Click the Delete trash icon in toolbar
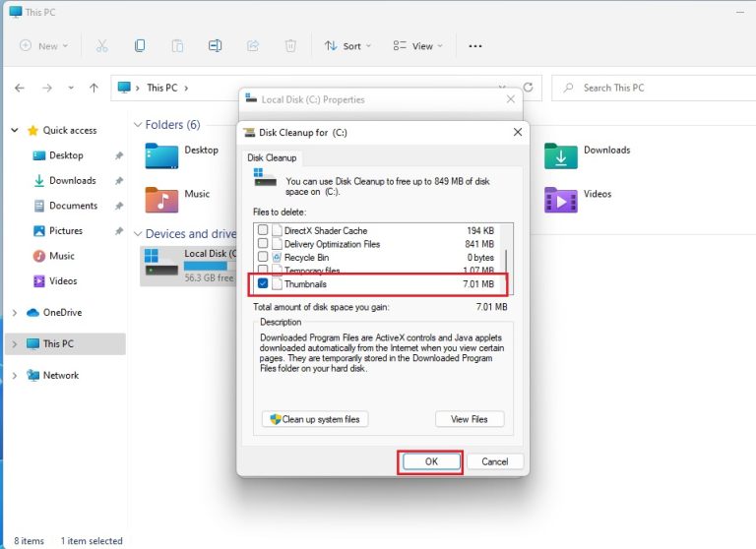The height and width of the screenshot is (549, 756). click(290, 46)
